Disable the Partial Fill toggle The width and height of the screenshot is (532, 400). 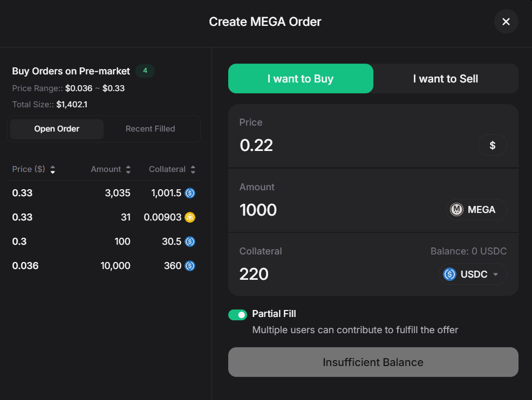click(237, 315)
